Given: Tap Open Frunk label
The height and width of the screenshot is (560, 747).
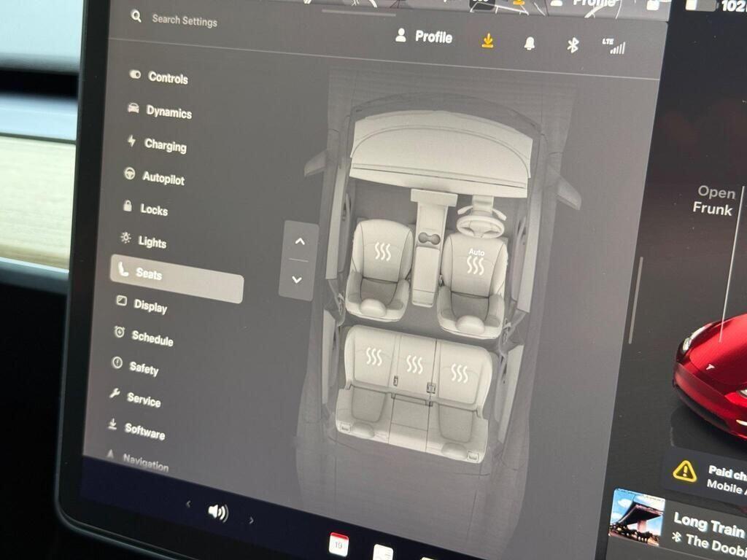Looking at the screenshot, I should (713, 201).
